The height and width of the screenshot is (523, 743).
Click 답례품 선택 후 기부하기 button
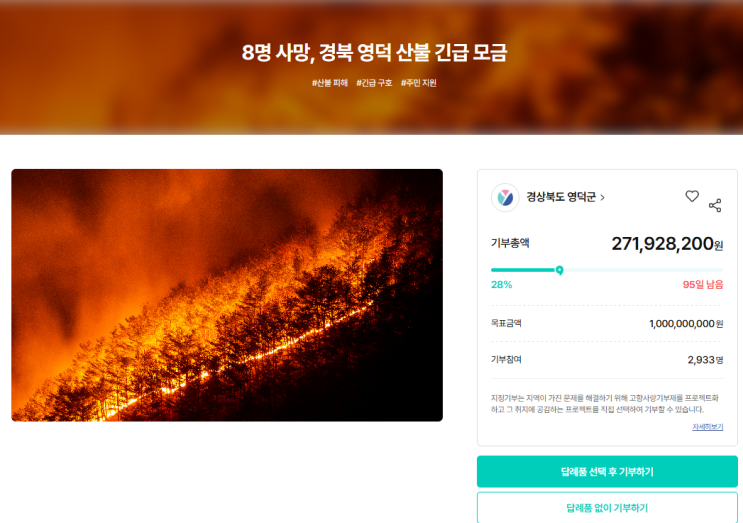[x=607, y=471]
